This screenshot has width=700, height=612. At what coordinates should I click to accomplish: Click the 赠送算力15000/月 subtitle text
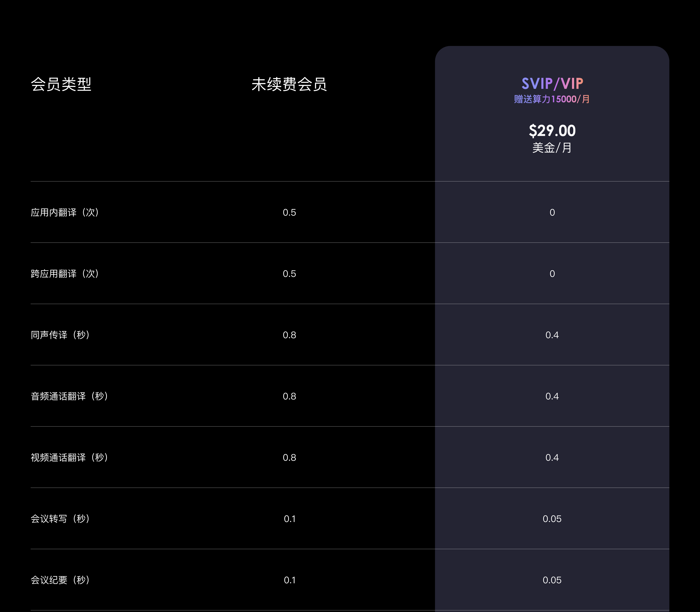[552, 99]
